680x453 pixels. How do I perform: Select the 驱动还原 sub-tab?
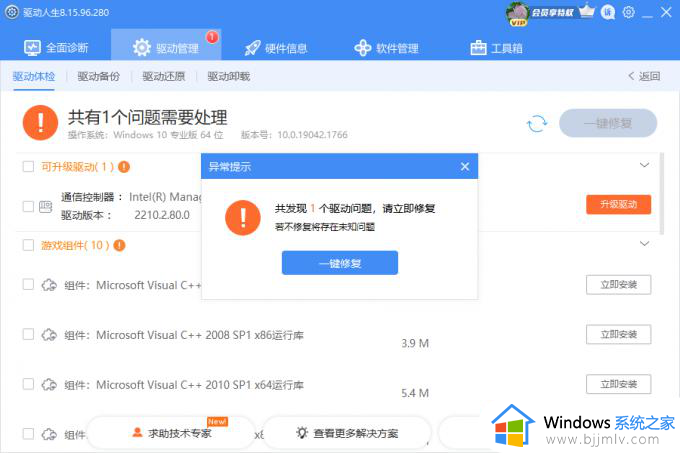163,77
